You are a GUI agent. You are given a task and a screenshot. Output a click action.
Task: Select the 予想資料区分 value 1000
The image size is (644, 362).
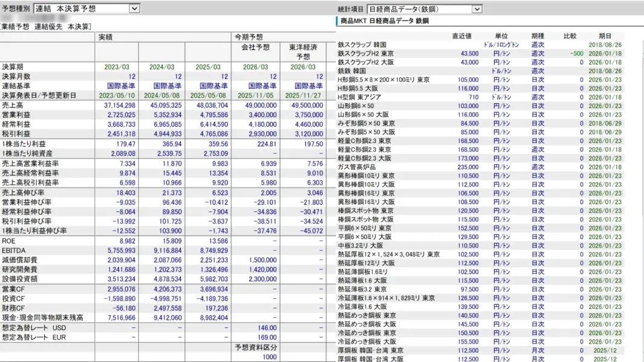coord(270,357)
